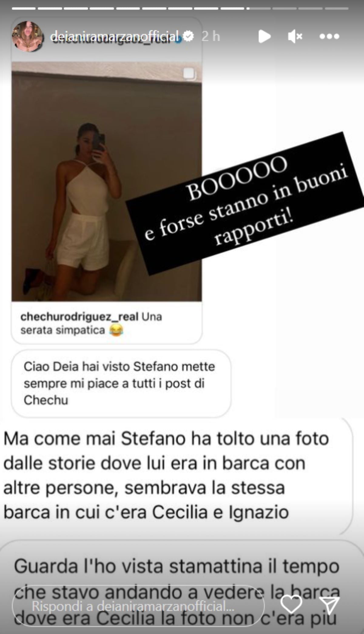Click the first story progress bar segment

24,8
